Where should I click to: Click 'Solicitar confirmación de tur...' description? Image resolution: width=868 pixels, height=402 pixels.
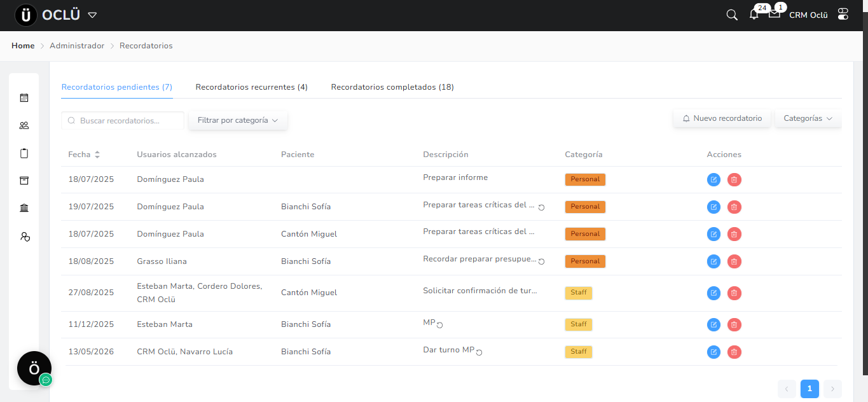pyautogui.click(x=480, y=291)
